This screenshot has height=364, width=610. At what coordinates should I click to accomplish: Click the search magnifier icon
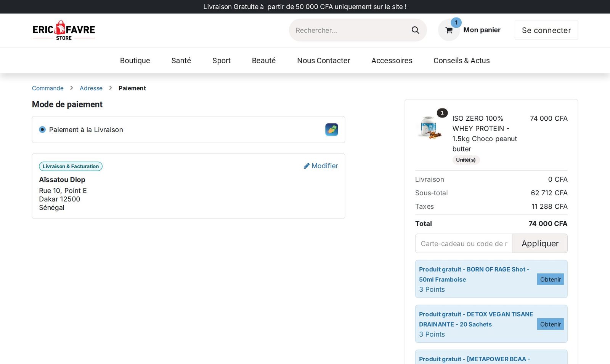click(x=415, y=30)
